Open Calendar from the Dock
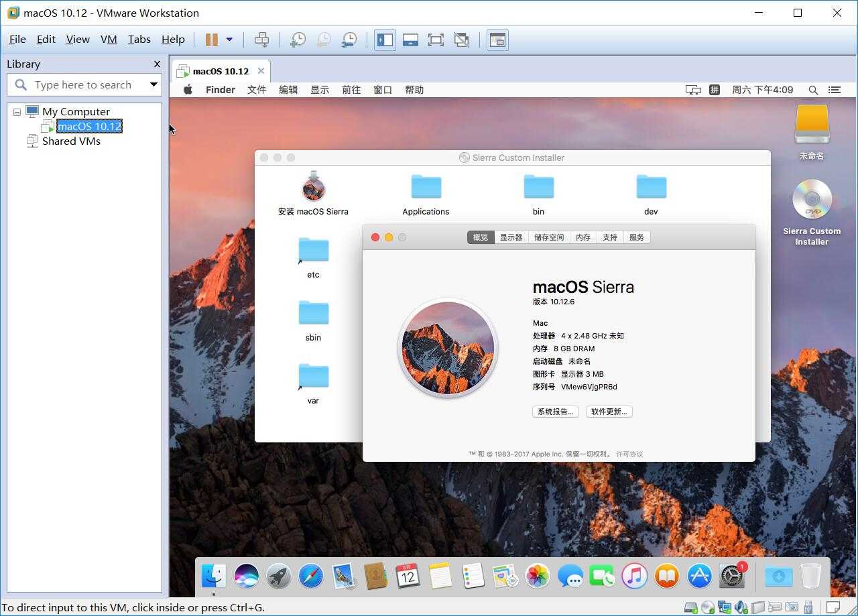Image resolution: width=858 pixels, height=616 pixels. pyautogui.click(x=408, y=576)
